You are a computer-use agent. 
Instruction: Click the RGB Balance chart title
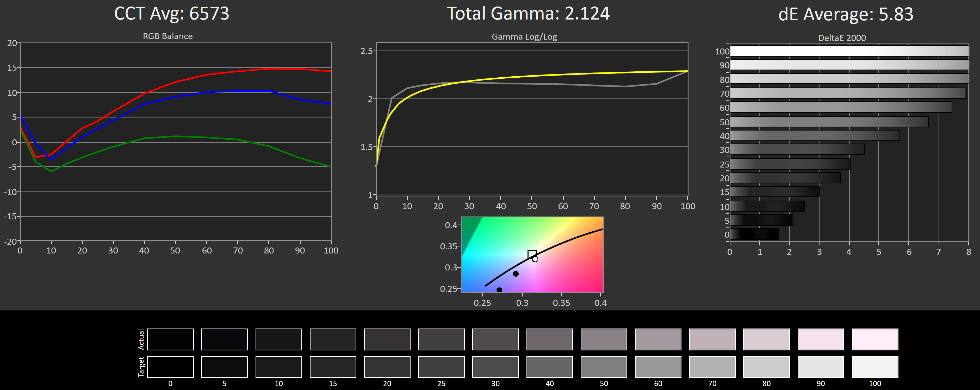pos(168,36)
